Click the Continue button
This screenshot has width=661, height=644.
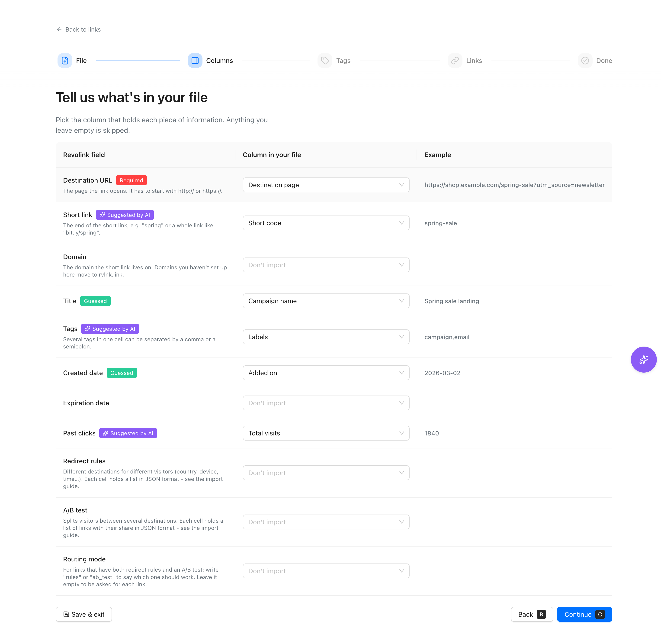point(584,614)
